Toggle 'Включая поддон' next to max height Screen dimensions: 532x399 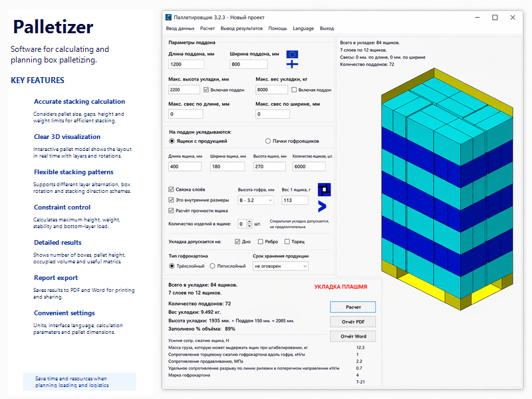tap(206, 90)
